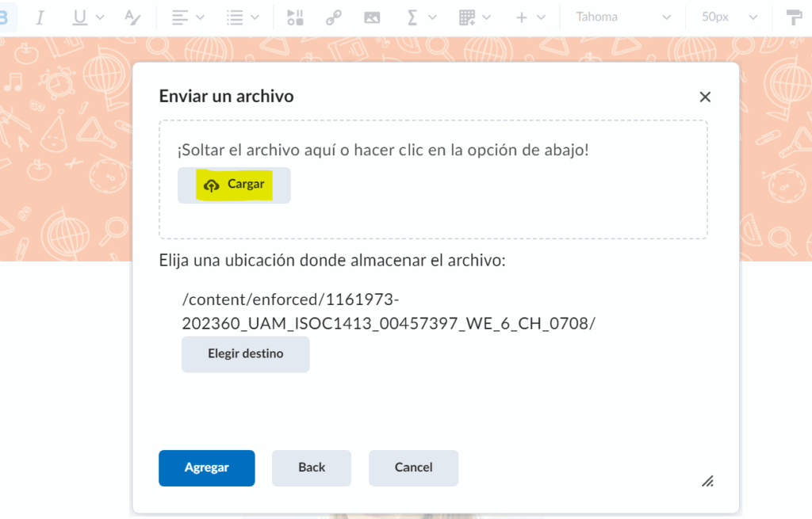
Task: Toggle the Bold formatting button
Action: tap(4, 17)
